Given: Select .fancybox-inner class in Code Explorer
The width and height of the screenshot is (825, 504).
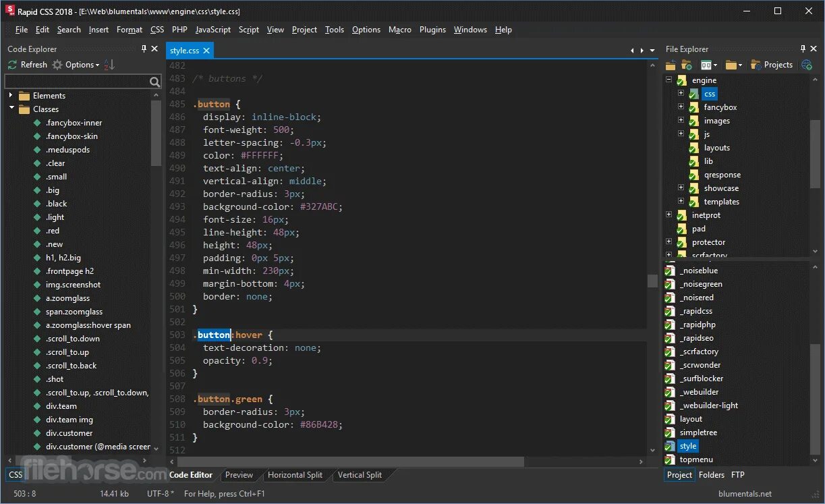Looking at the screenshot, I should (74, 123).
